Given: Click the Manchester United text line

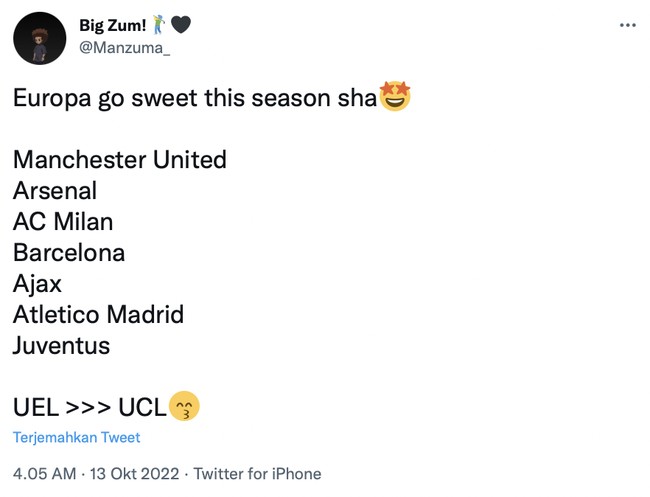Looking at the screenshot, I should pos(120,160).
